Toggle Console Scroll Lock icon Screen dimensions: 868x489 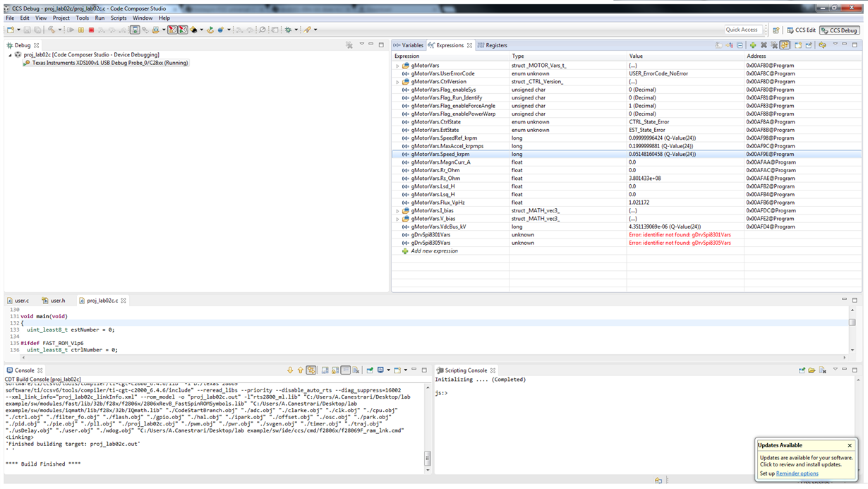tap(335, 370)
